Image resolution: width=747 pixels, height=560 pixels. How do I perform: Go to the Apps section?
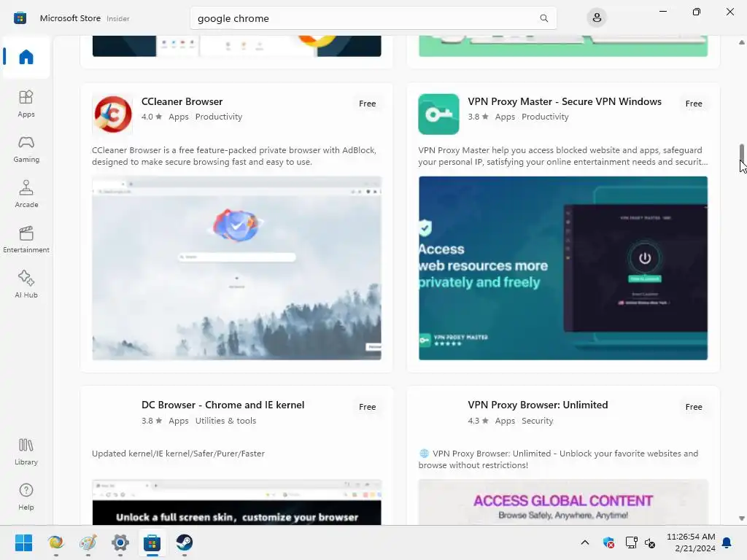[x=26, y=104]
